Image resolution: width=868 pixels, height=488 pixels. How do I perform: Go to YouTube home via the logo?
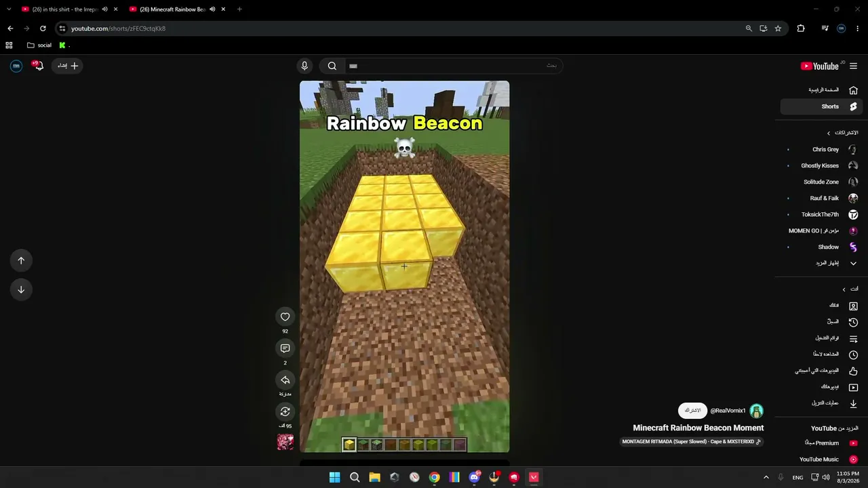pyautogui.click(x=820, y=66)
